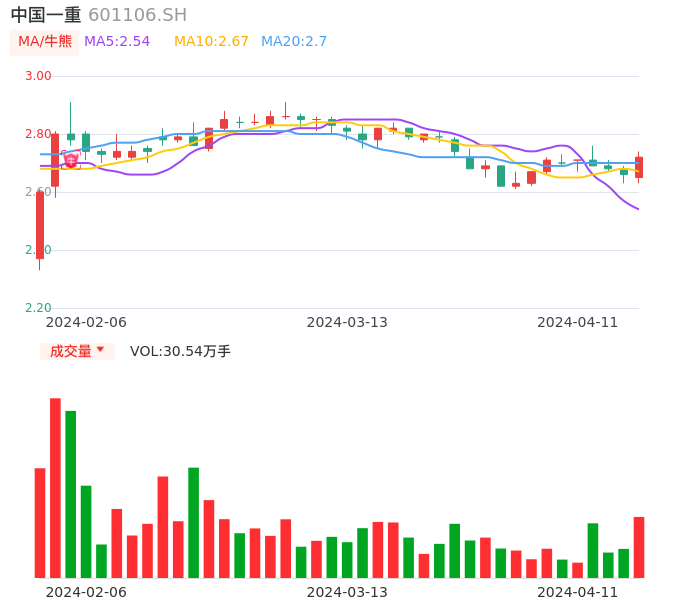Click the 3.00 price axis label
This screenshot has height=606, width=686.
pyautogui.click(x=38, y=76)
